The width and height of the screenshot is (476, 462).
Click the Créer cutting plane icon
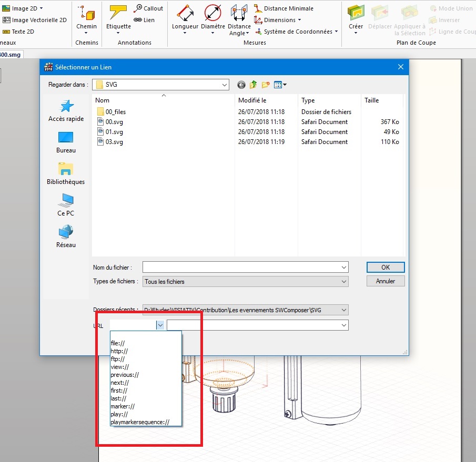[x=356, y=13]
